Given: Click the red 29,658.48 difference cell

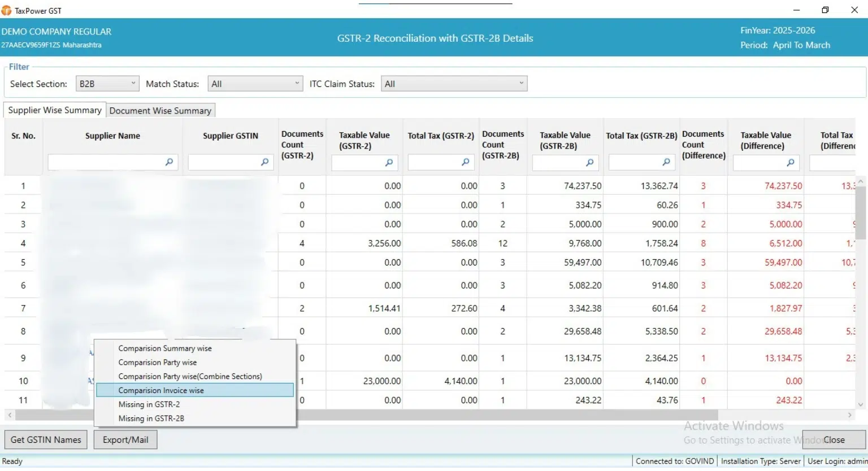Looking at the screenshot, I should coord(766,332).
